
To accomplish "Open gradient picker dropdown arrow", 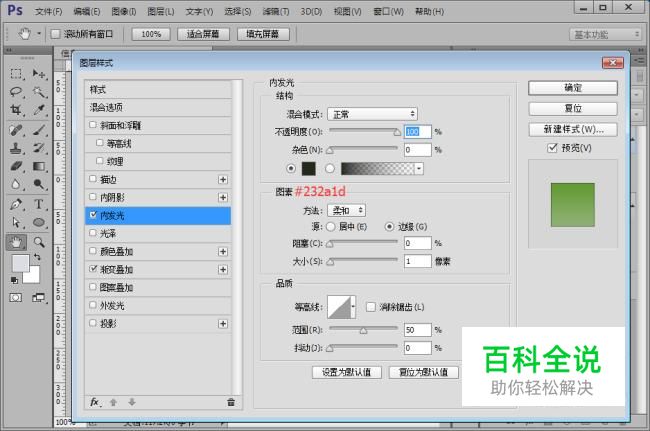I will pyautogui.click(x=419, y=169).
